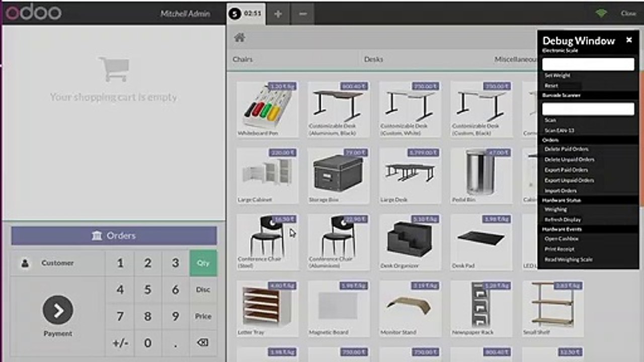Remove current order with minus button
The image size is (644, 362).
302,14
